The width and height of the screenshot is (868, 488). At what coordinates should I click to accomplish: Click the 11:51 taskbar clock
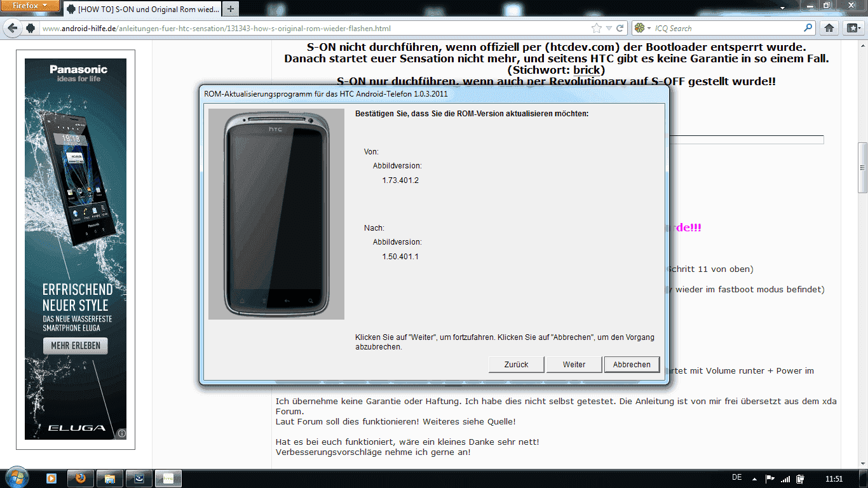pos(834,478)
